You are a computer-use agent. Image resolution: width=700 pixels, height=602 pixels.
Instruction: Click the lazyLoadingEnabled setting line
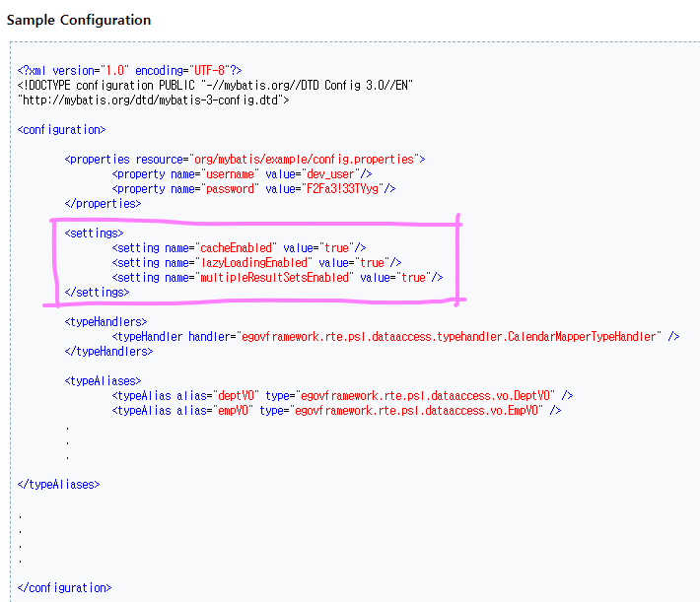pos(256,263)
